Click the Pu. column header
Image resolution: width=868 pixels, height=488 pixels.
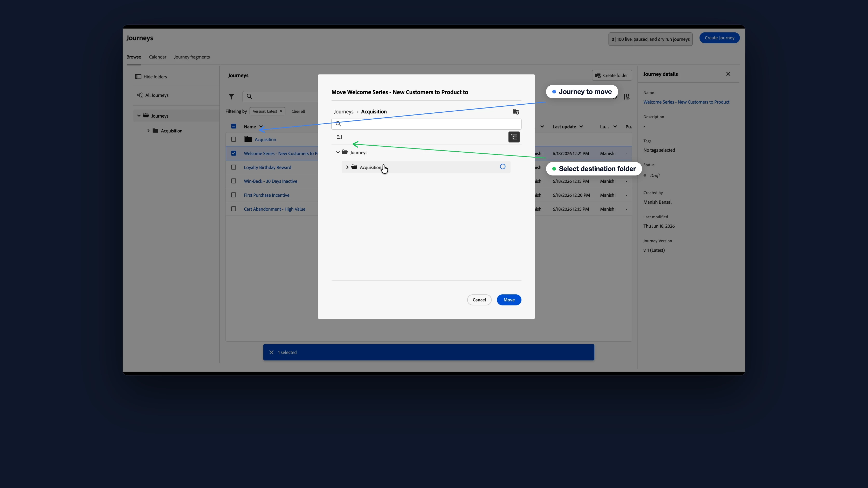[628, 127]
